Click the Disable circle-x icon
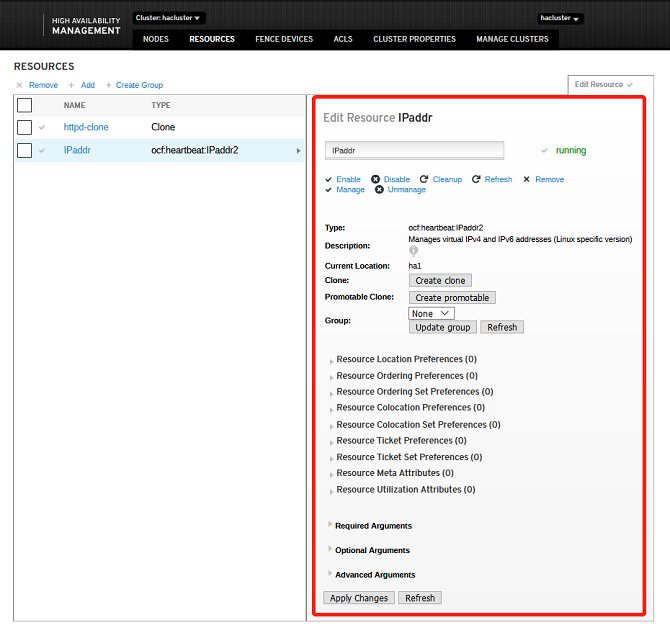 (376, 179)
